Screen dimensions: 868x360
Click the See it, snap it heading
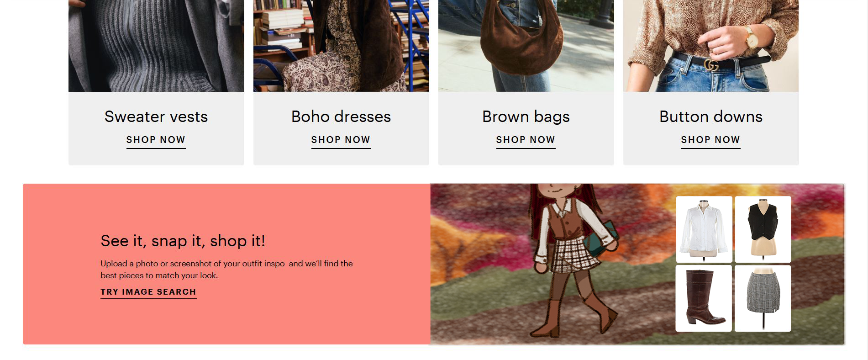click(183, 241)
